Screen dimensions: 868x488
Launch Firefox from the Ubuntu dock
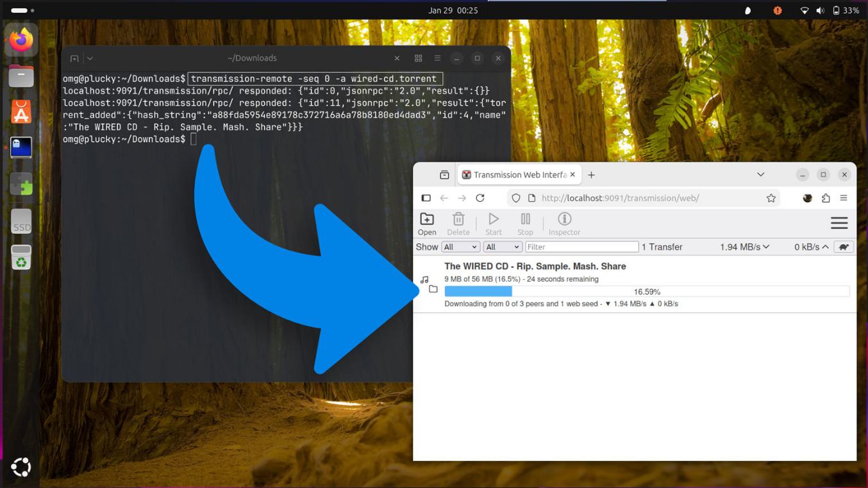click(21, 40)
